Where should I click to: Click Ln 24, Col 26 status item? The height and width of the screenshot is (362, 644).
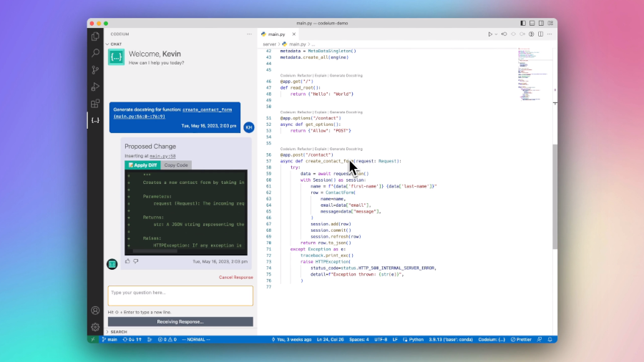pyautogui.click(x=330, y=339)
